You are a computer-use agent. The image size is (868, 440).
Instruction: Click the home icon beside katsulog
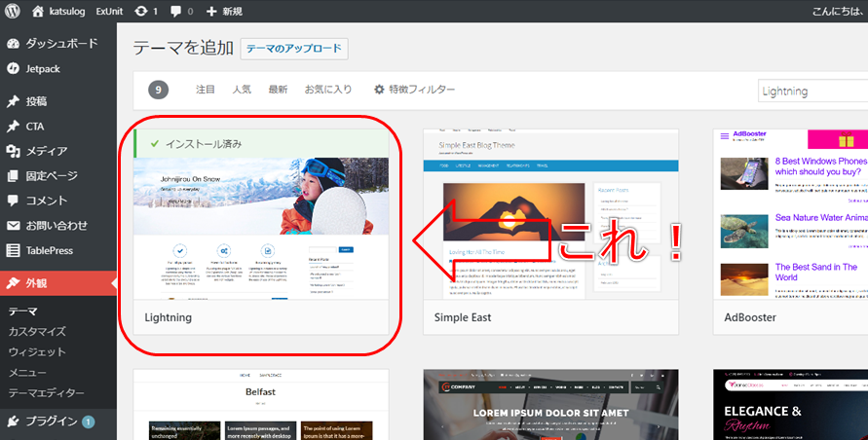click(x=38, y=11)
